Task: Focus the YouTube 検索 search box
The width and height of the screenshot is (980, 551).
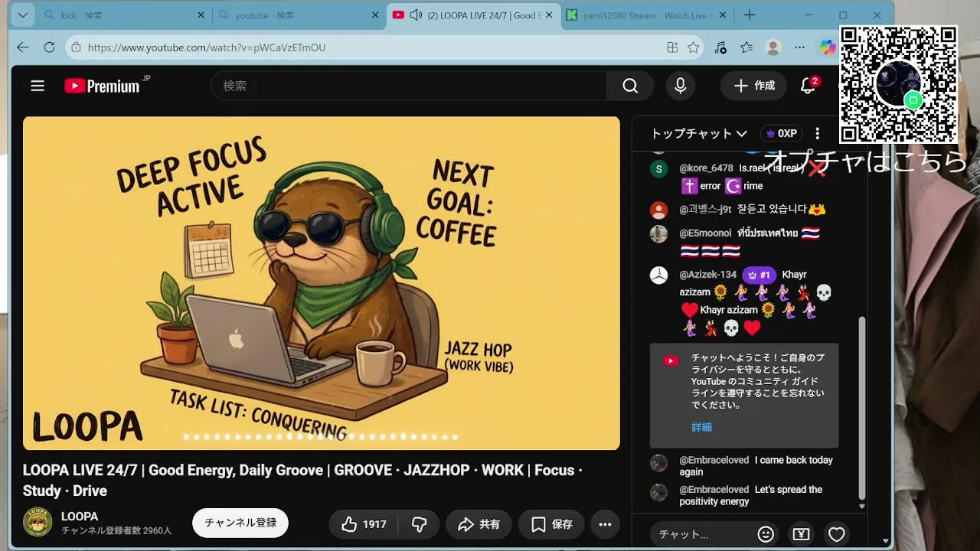Action: pyautogui.click(x=409, y=86)
